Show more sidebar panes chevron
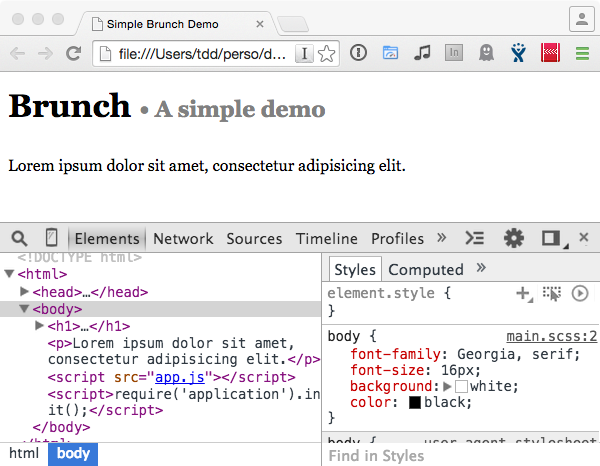This screenshot has height=466, width=600. click(481, 267)
